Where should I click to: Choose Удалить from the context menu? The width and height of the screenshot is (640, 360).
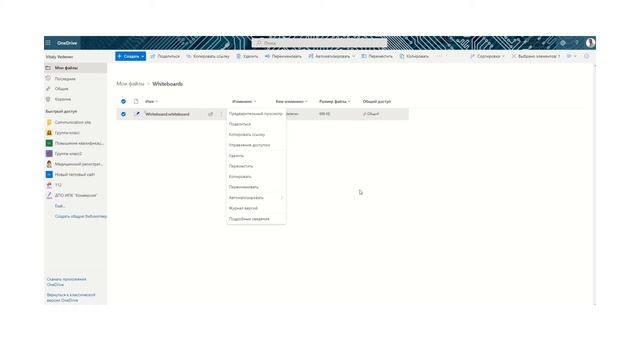pyautogui.click(x=256, y=156)
